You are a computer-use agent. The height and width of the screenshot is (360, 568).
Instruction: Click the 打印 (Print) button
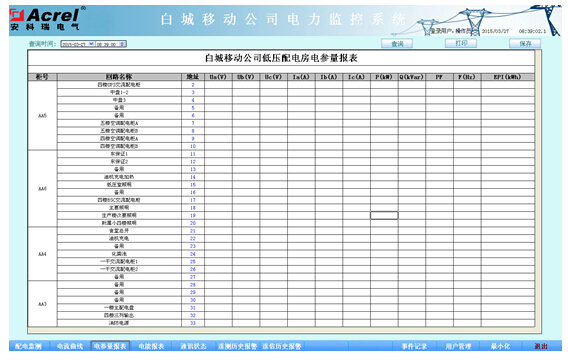[461, 43]
